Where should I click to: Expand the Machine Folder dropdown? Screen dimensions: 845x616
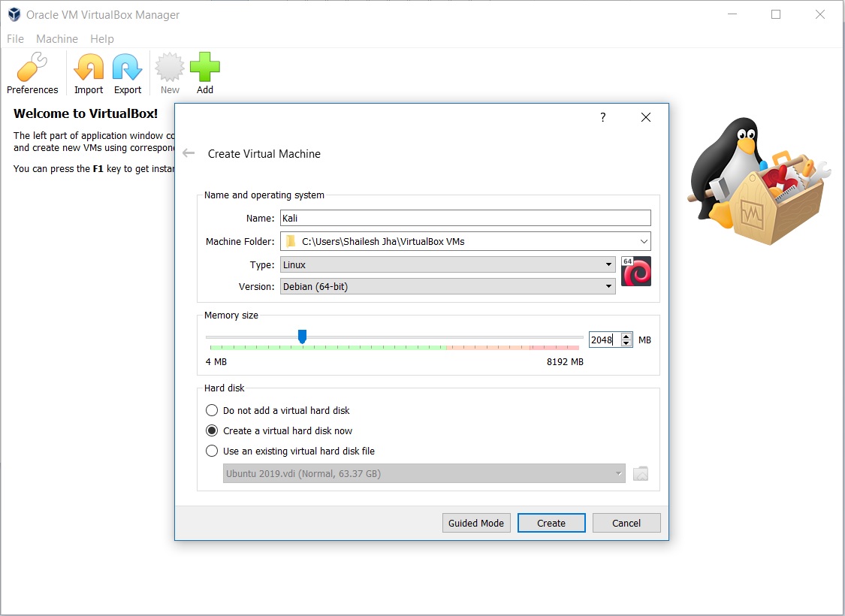[644, 241]
